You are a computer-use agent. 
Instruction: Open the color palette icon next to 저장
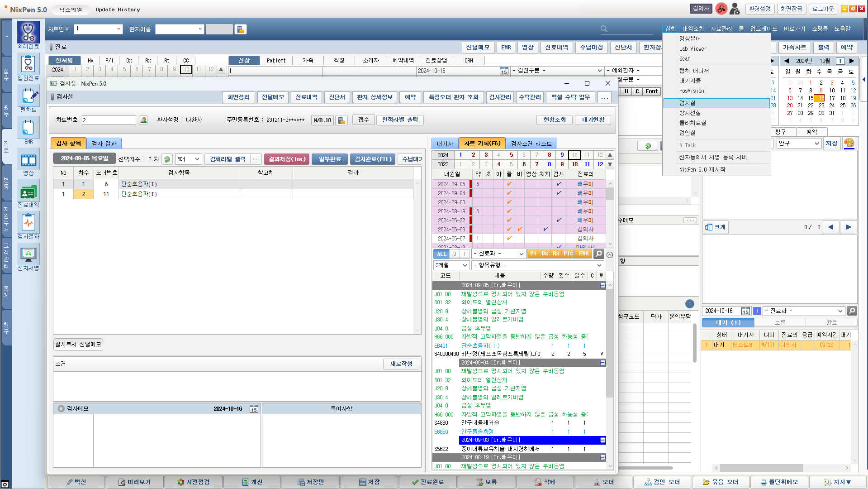pyautogui.click(x=849, y=144)
